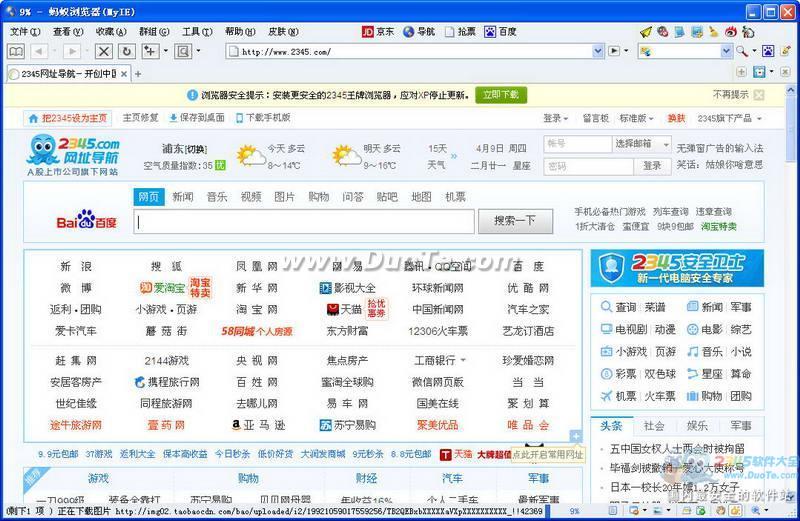Click the 2345.com 网址导航 octopus logo
This screenshot has height=521, width=800.
pos(73,155)
